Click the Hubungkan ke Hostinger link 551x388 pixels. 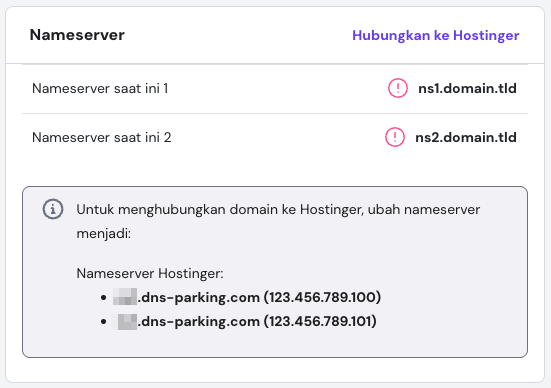(x=435, y=35)
